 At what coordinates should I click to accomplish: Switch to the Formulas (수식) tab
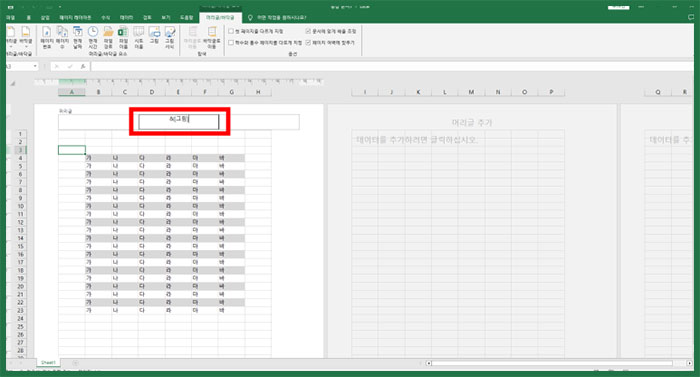pos(106,17)
